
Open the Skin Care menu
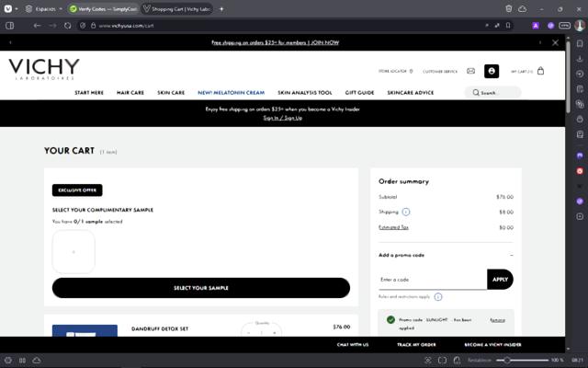[171, 92]
